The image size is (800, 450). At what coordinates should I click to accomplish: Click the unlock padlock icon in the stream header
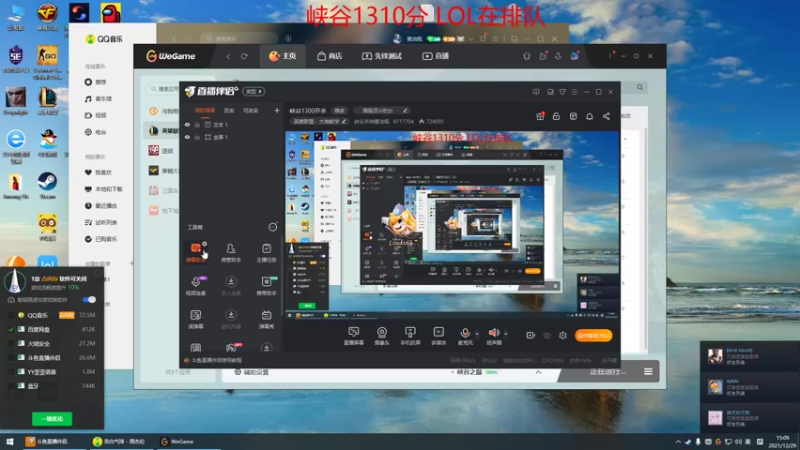pos(557,116)
